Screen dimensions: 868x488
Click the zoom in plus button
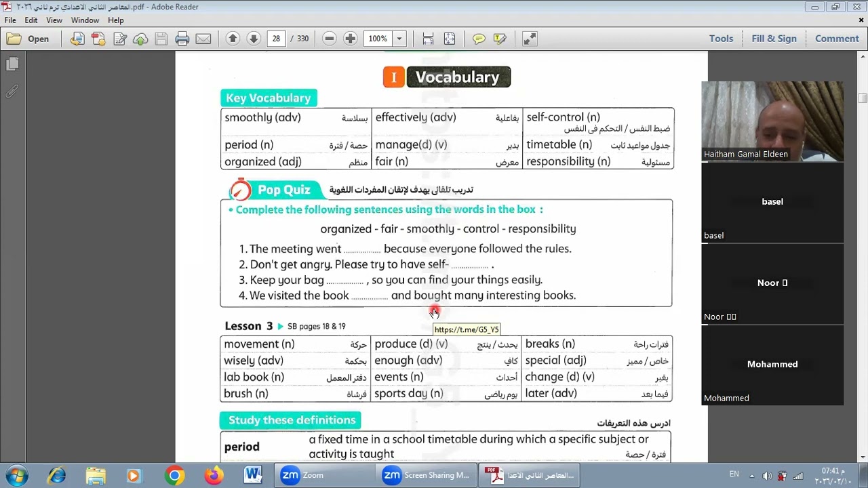(351, 39)
